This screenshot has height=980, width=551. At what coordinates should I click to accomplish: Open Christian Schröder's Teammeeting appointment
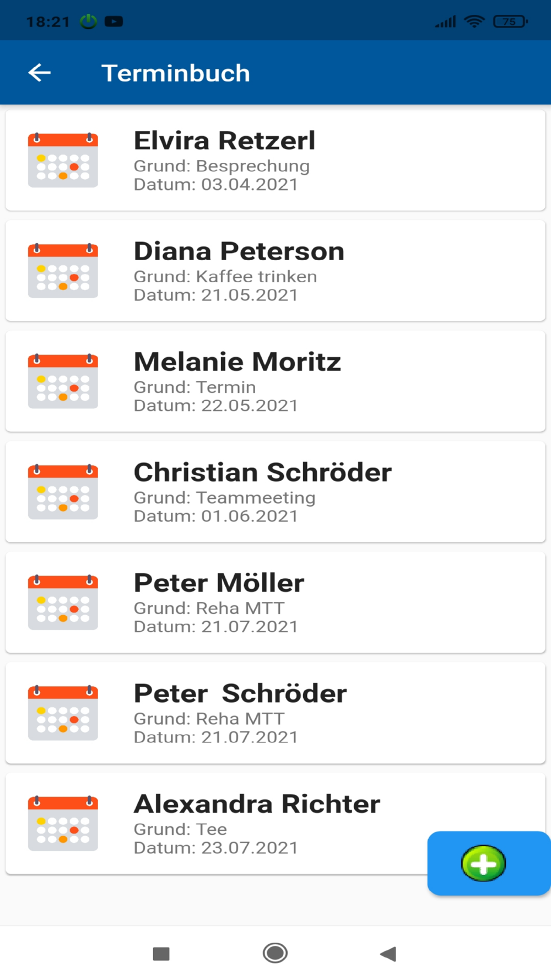tap(275, 492)
